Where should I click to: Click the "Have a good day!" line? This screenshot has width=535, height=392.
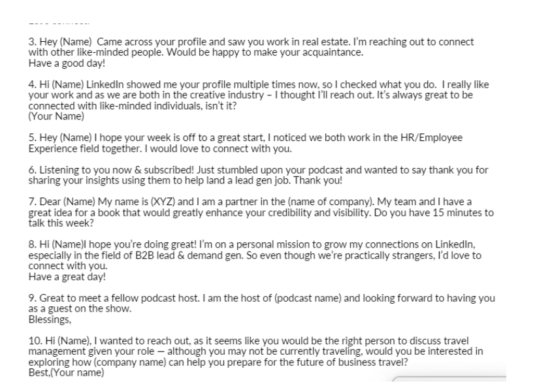pyautogui.click(x=67, y=63)
